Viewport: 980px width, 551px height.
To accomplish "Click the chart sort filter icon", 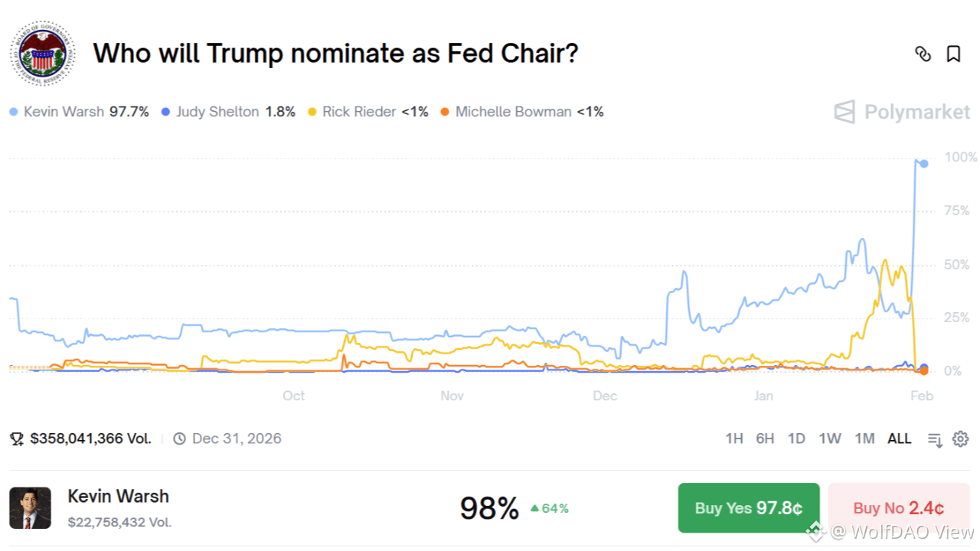I will pos(935,439).
